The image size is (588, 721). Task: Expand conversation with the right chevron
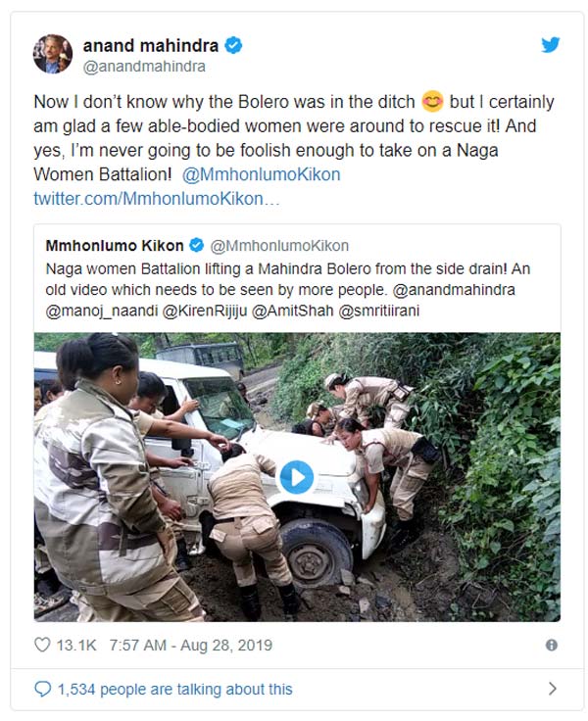coord(553,689)
